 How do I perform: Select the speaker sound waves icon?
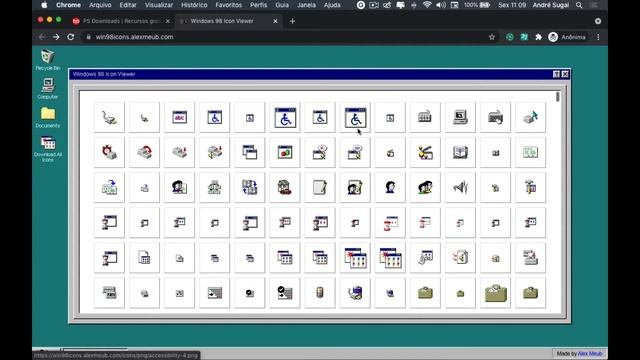[460, 188]
